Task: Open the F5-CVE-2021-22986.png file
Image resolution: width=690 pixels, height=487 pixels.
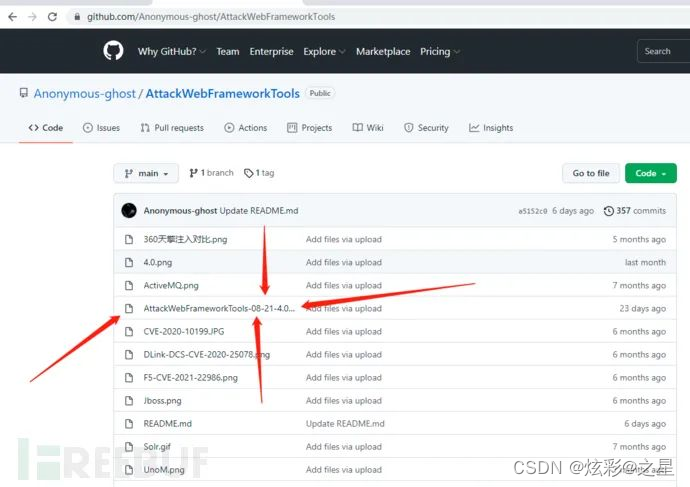Action: tap(190, 377)
